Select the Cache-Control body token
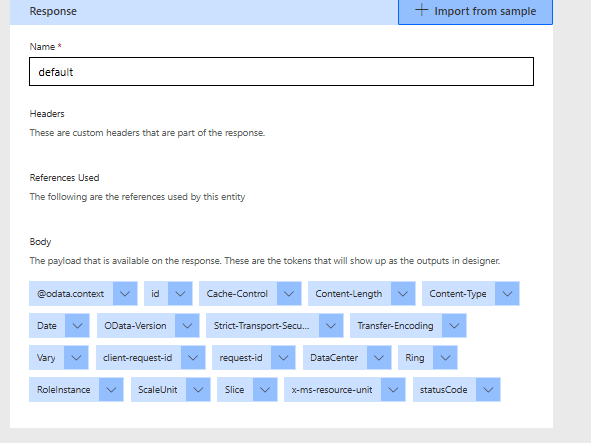This screenshot has width=591, height=443. coord(237,294)
